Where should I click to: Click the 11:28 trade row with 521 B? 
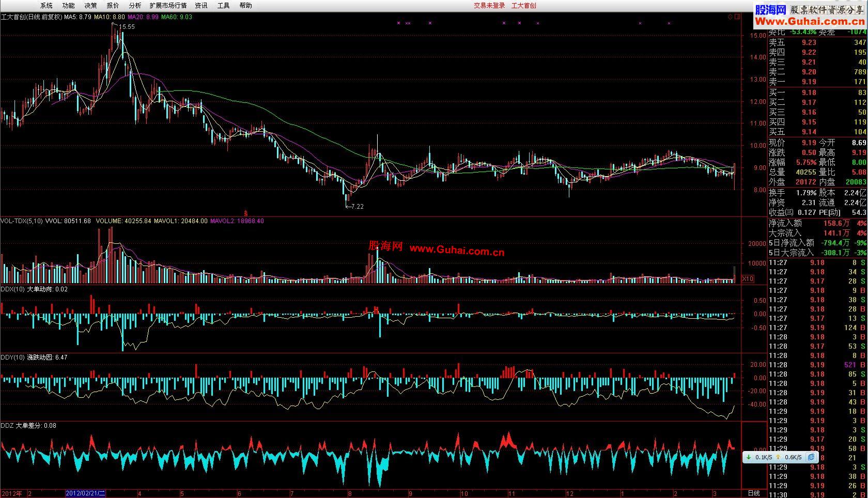pos(817,365)
